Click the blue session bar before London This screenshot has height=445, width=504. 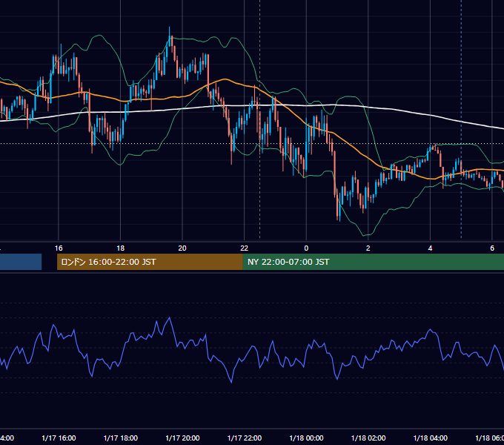(x=21, y=262)
